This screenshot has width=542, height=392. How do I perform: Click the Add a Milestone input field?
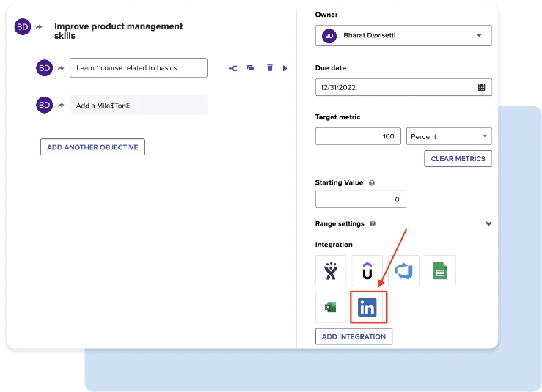139,106
